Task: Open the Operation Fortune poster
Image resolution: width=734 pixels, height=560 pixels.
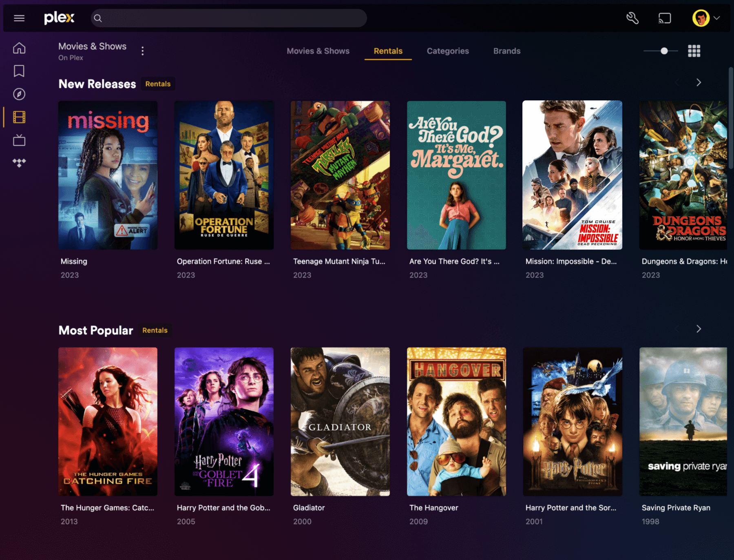Action: 224,175
